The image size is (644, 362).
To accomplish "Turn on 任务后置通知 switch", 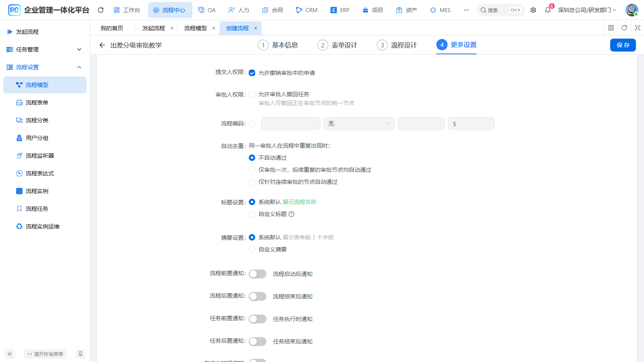I will [258, 341].
